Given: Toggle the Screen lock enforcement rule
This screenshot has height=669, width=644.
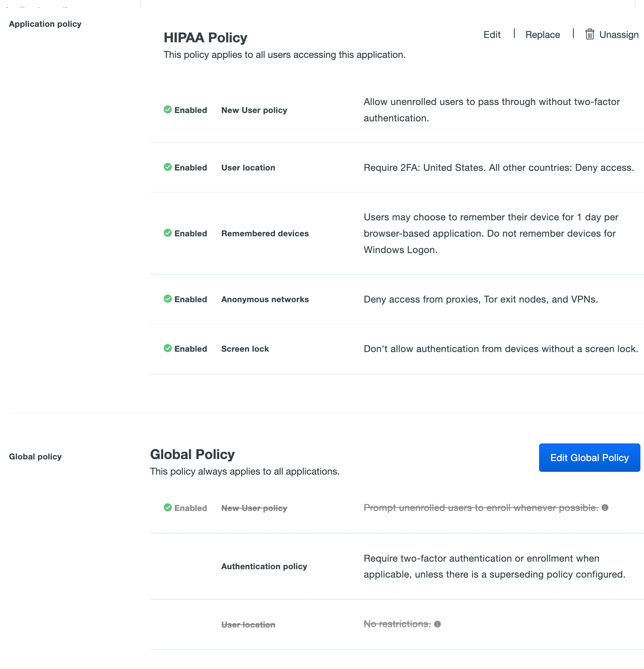Looking at the screenshot, I should pyautogui.click(x=245, y=348).
